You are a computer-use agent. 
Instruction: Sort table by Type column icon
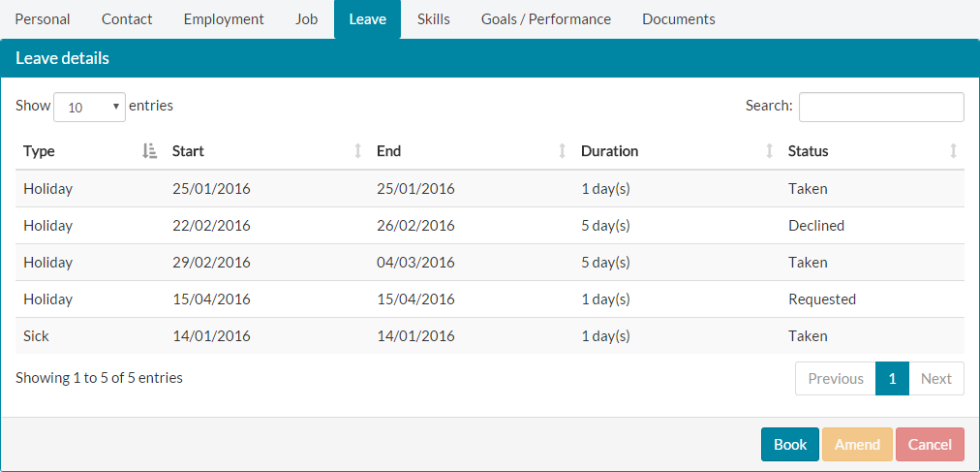tap(149, 151)
